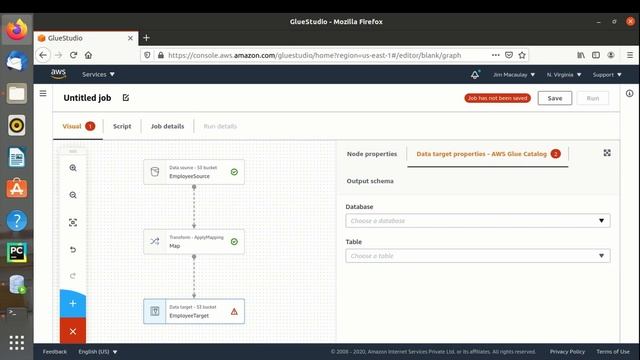Open the N. Virginia region selector
640x360 pixels.
564,75
